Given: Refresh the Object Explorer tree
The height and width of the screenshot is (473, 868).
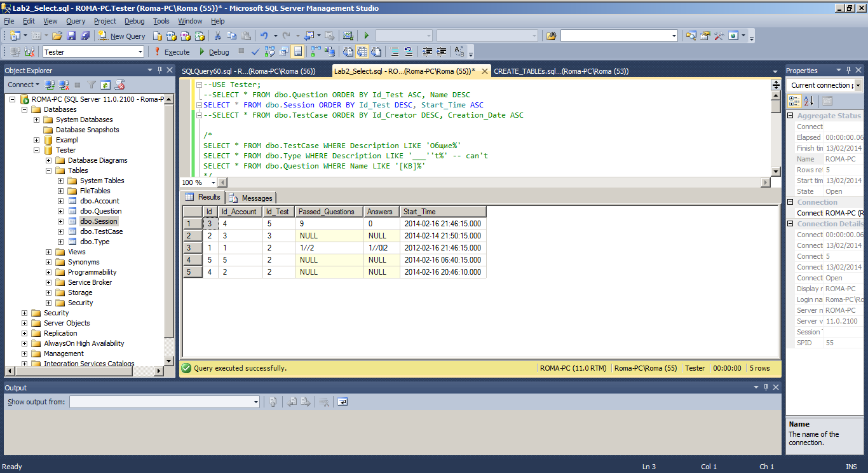Looking at the screenshot, I should [105, 85].
